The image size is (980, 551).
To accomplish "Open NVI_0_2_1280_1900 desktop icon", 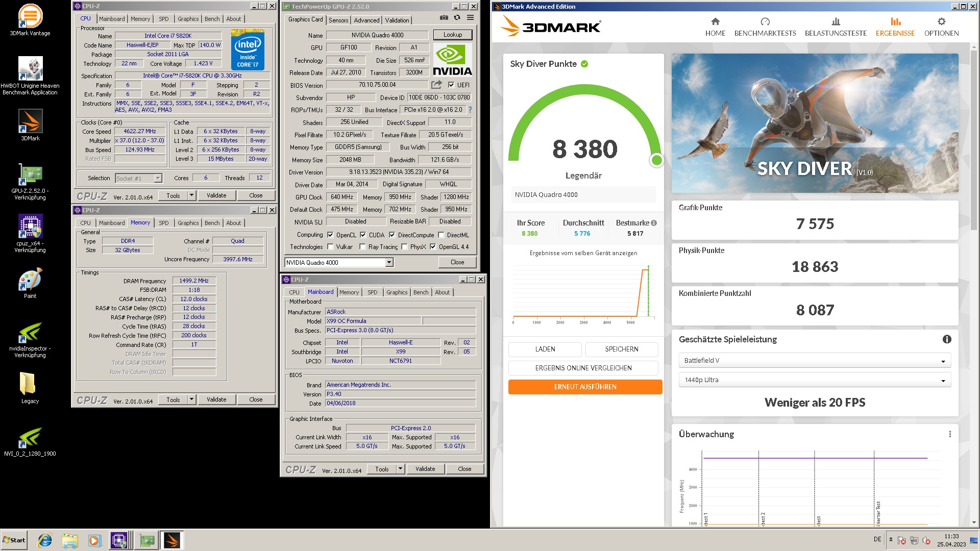I will (30, 441).
